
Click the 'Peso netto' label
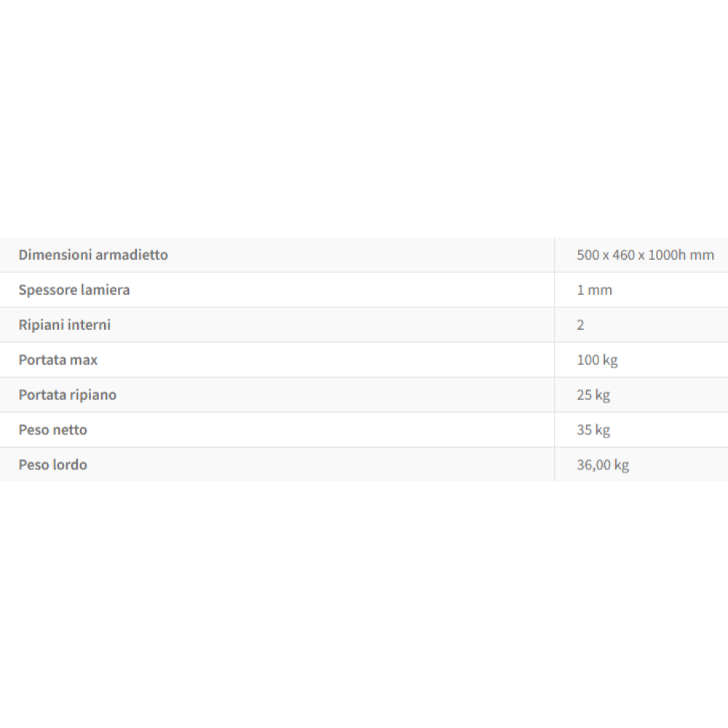[x=53, y=430]
